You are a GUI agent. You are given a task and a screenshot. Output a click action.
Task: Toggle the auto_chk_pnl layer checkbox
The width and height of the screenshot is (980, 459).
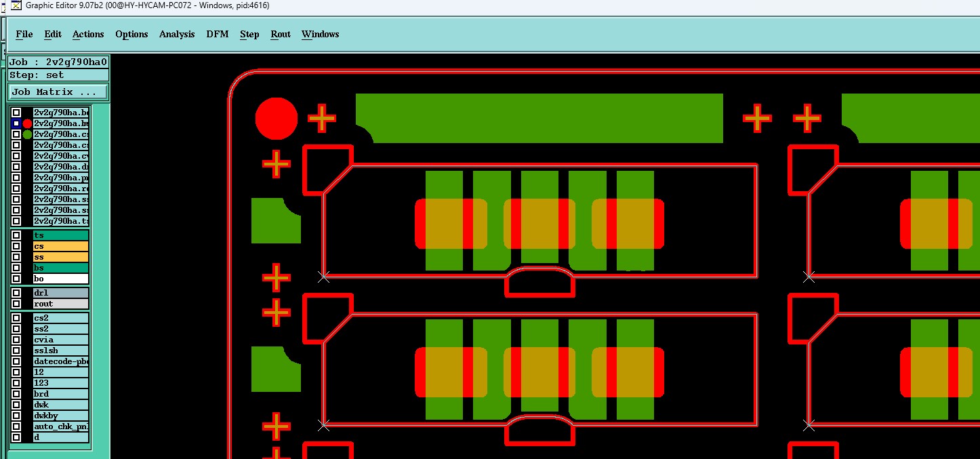pyautogui.click(x=16, y=426)
